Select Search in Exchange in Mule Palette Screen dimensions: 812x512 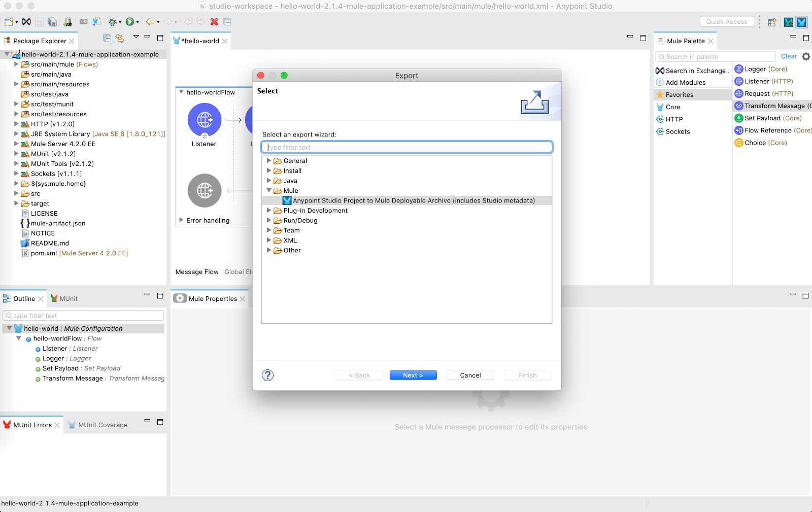coord(693,71)
